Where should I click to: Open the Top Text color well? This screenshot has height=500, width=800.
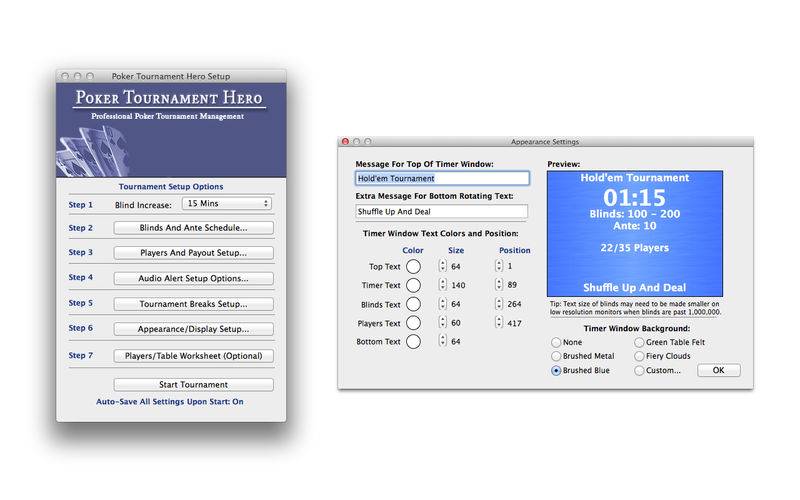[x=413, y=266]
